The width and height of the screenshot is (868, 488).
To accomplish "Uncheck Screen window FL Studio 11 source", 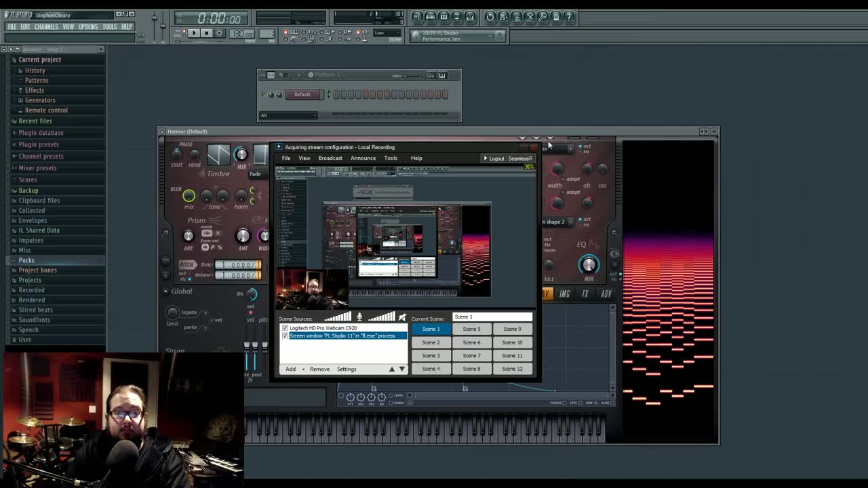I will tap(285, 335).
